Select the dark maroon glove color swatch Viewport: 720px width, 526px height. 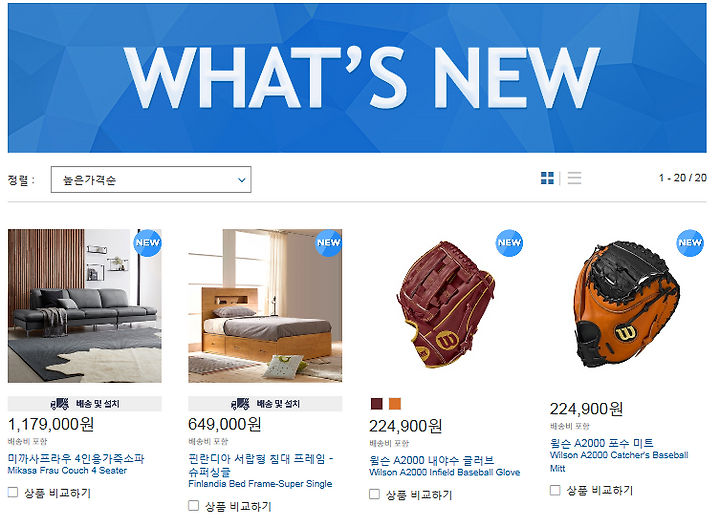point(377,404)
